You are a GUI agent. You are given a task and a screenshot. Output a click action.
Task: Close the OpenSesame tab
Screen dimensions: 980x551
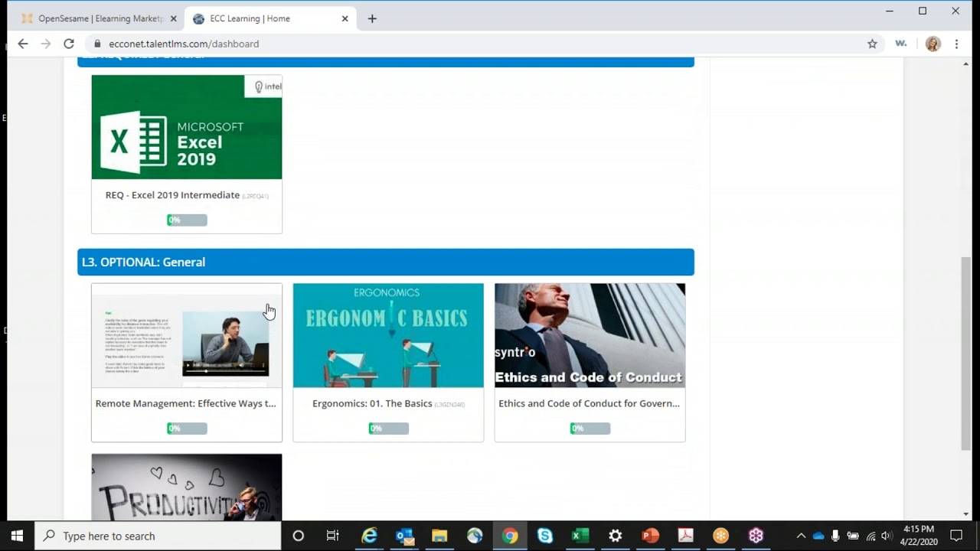(174, 18)
